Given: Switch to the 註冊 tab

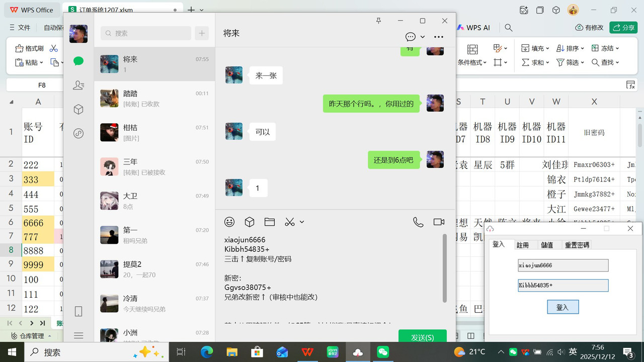Looking at the screenshot, I should (x=523, y=245).
